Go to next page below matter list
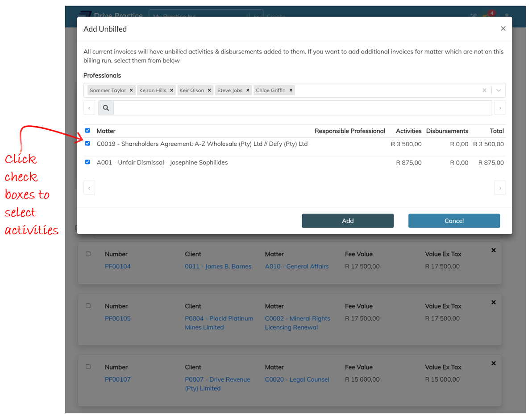532x420 pixels. tap(500, 188)
